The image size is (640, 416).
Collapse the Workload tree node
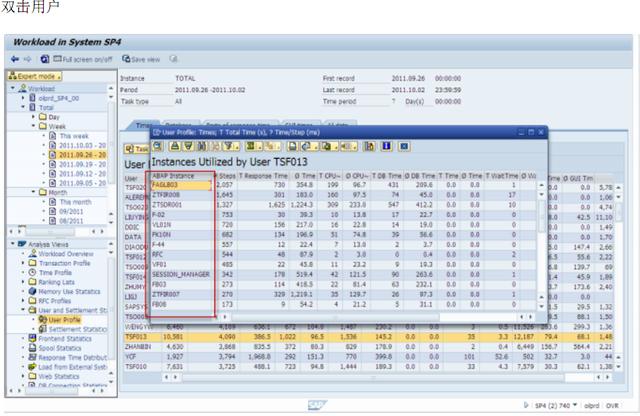(x=13, y=88)
